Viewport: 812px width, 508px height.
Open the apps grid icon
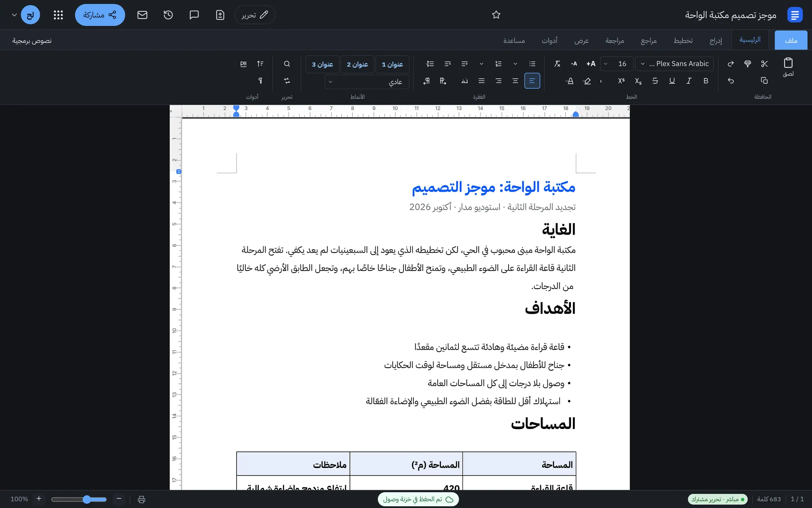[x=58, y=15]
